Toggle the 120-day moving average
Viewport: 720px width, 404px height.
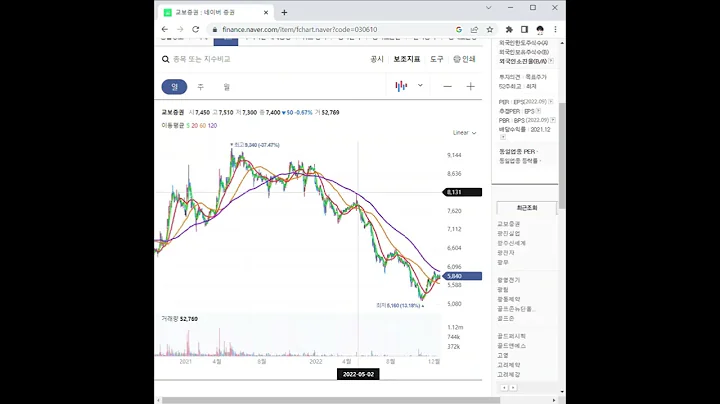[212, 125]
